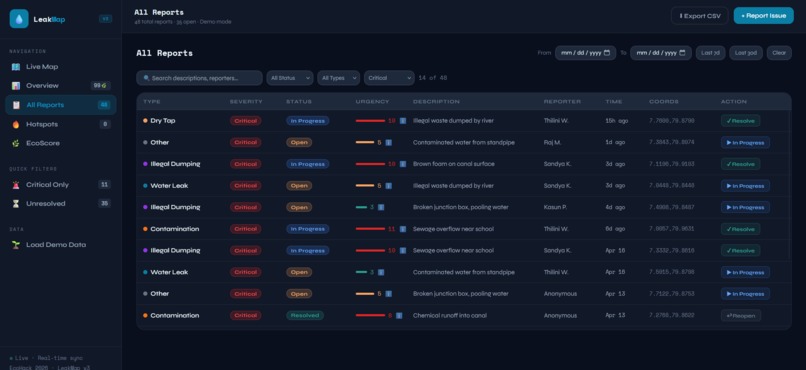The height and width of the screenshot is (370, 806).
Task: Click reporter name Kasun P.
Action: [x=555, y=207]
